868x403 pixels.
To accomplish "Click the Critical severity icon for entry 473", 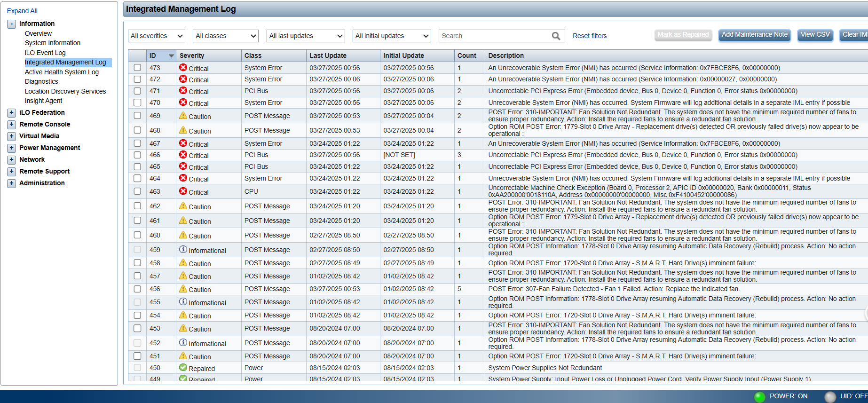I will [x=183, y=68].
